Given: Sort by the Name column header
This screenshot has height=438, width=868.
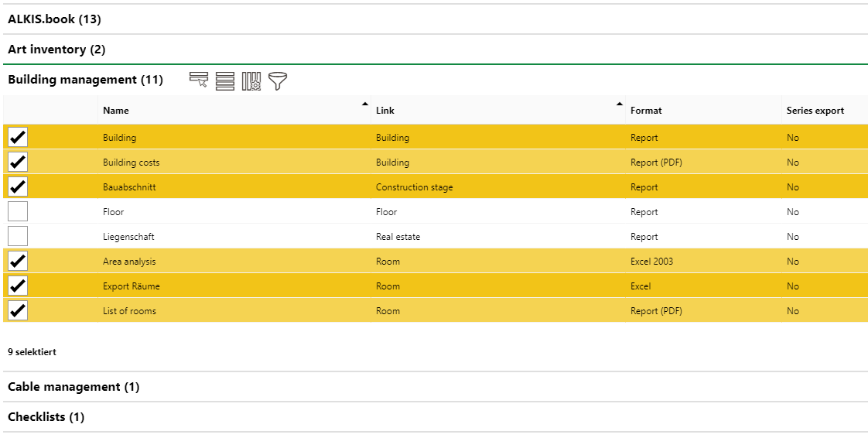Looking at the screenshot, I should click(116, 110).
